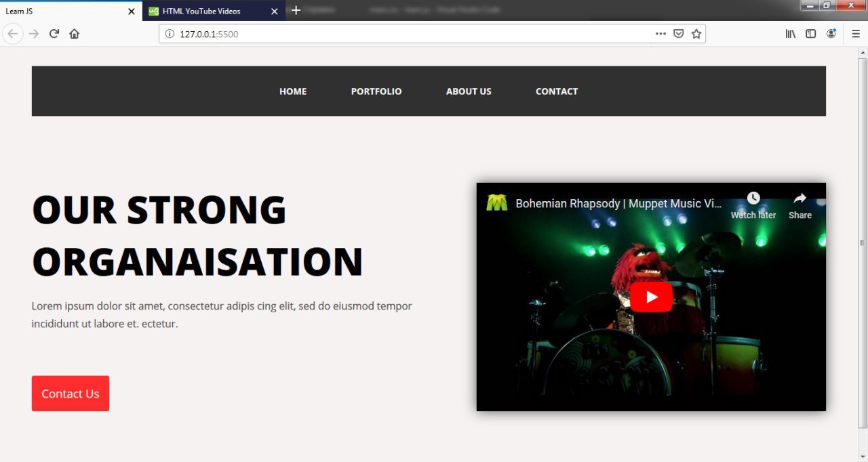868x462 pixels.
Task: Click the red Contact Us button
Action: click(71, 394)
